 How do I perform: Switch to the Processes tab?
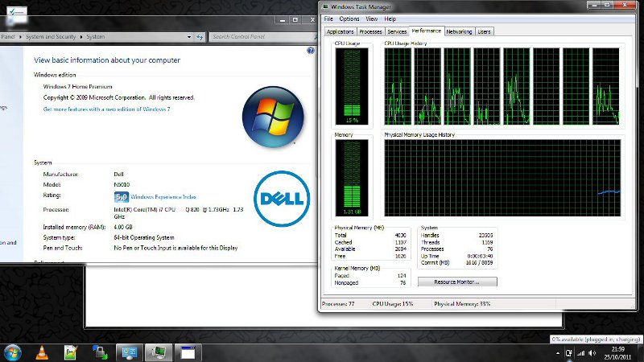point(370,31)
